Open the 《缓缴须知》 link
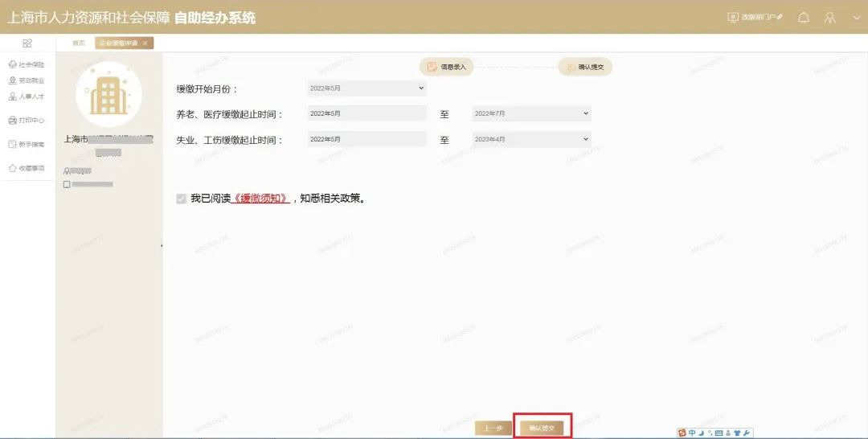The width and height of the screenshot is (868, 439). click(260, 199)
